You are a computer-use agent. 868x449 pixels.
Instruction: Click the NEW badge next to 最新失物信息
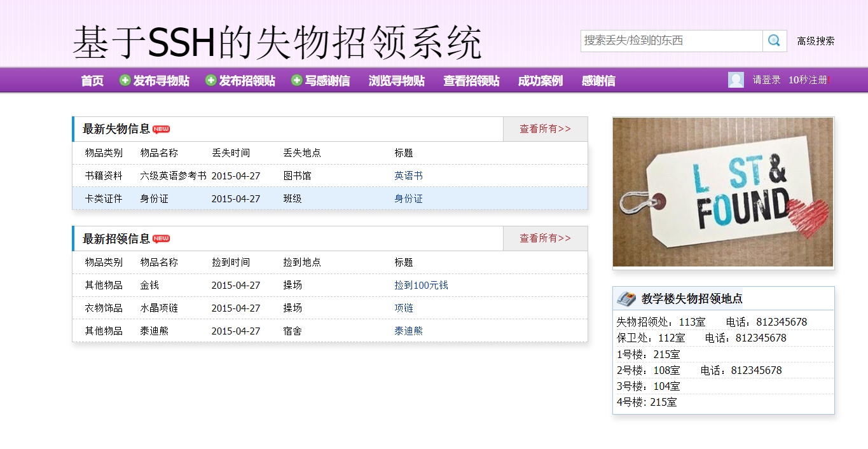160,128
